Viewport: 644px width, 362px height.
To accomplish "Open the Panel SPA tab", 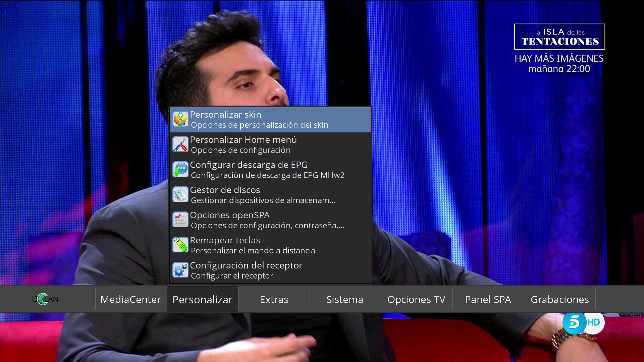I will click(x=488, y=299).
